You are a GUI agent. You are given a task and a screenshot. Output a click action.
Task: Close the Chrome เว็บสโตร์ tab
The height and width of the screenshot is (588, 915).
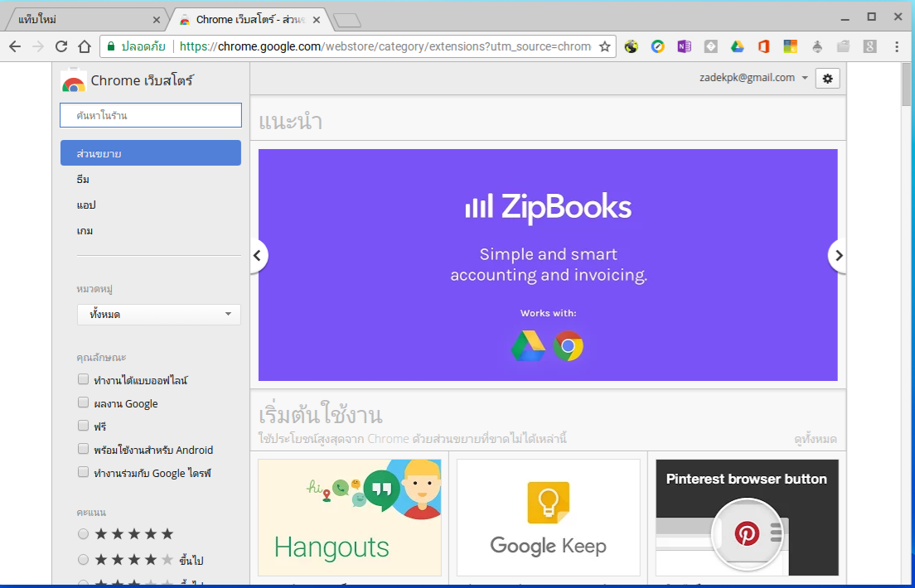pos(317,20)
